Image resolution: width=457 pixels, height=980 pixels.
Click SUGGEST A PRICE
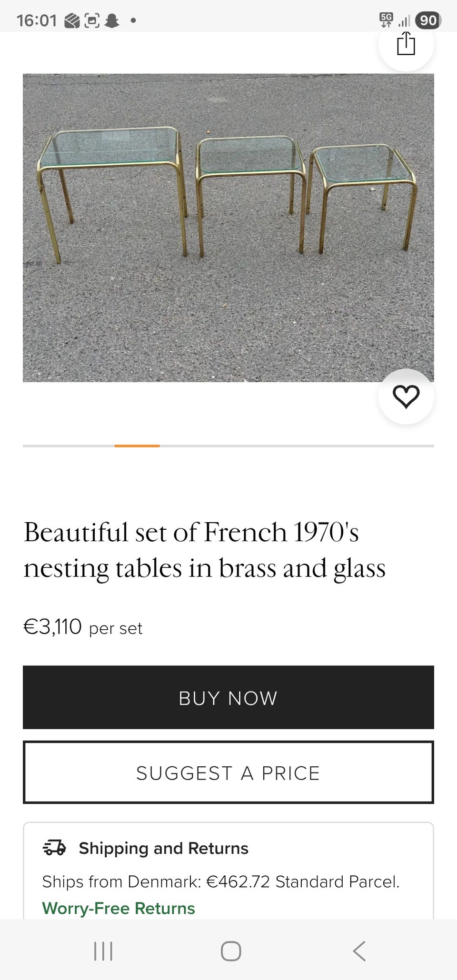pyautogui.click(x=228, y=772)
